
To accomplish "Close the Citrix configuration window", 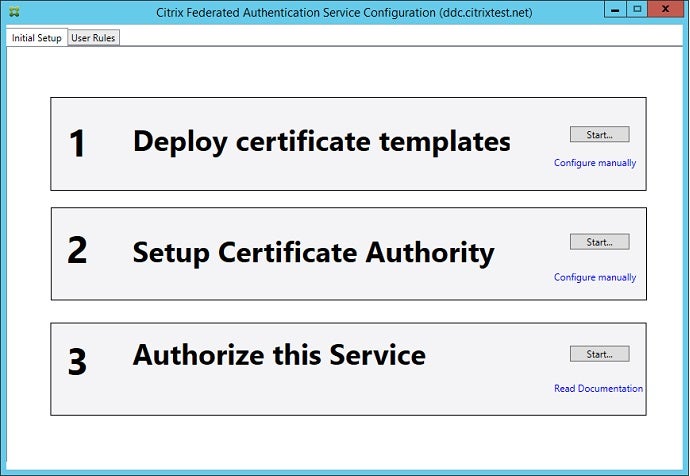I will pos(665,10).
